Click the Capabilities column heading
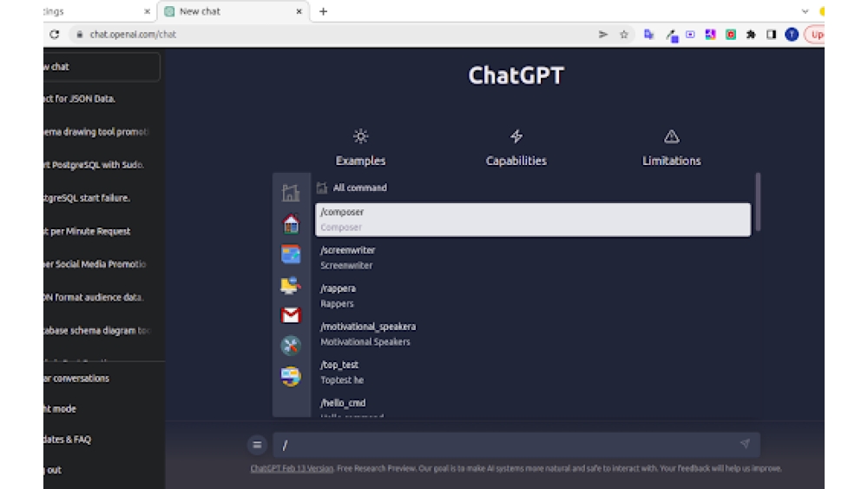Screen dimensions: 868x489 (x=516, y=161)
